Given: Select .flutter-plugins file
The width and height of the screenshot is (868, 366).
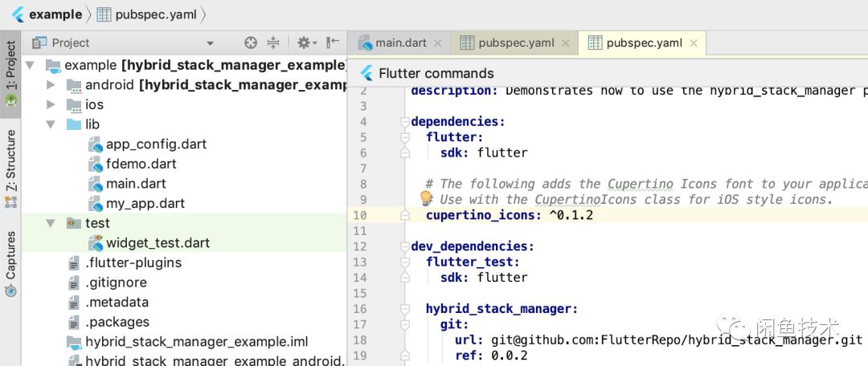Looking at the screenshot, I should pyautogui.click(x=133, y=262).
